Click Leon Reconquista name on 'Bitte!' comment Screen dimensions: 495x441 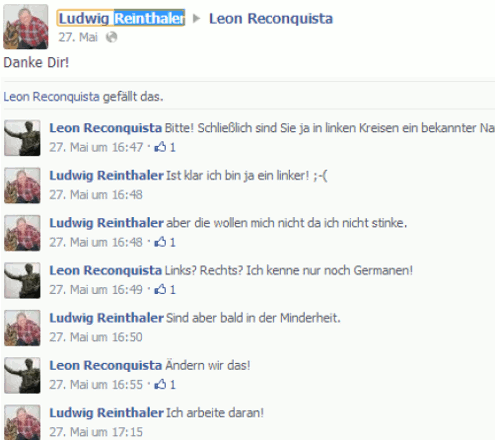106,128
